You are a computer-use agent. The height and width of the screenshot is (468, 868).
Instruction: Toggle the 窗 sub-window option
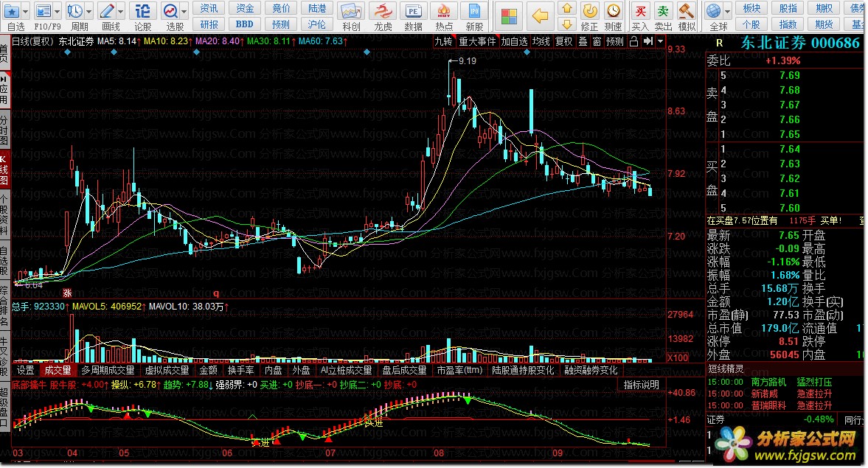point(597,41)
